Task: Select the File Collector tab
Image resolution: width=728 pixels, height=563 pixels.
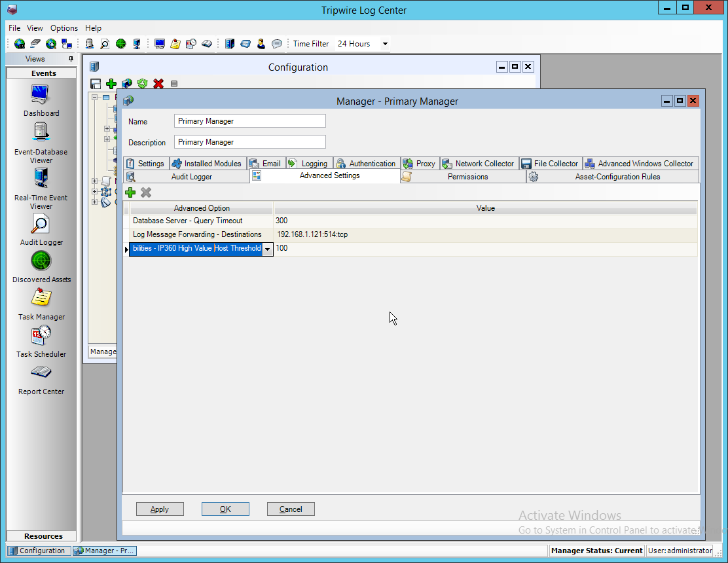Action: point(551,164)
